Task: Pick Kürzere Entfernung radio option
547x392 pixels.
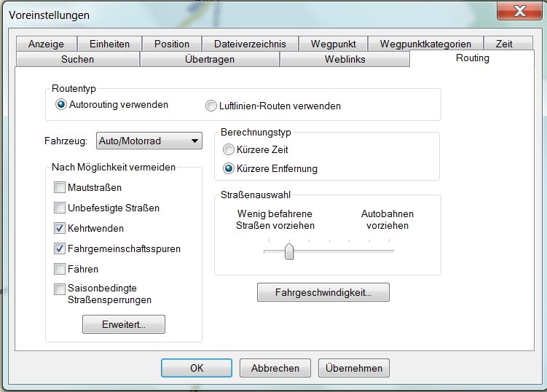Action: [229, 168]
